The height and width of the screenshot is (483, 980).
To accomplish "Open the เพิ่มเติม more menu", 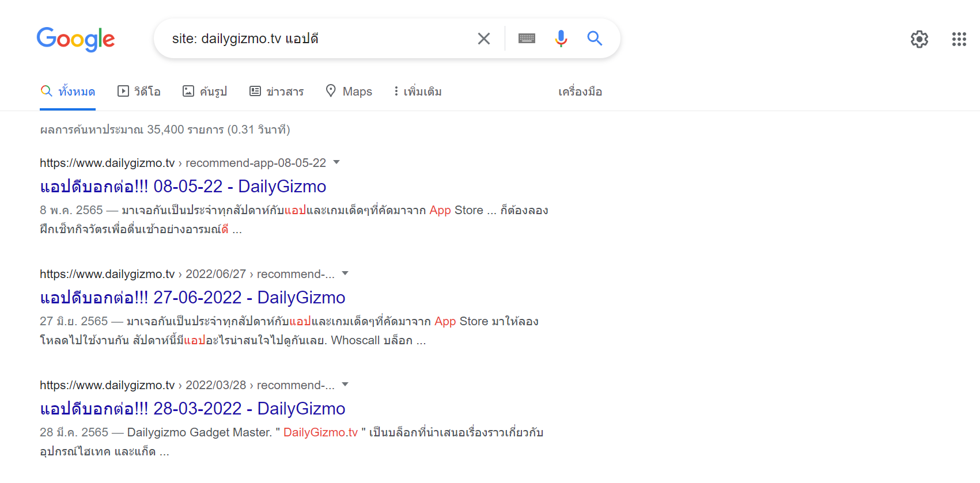I will [x=418, y=92].
